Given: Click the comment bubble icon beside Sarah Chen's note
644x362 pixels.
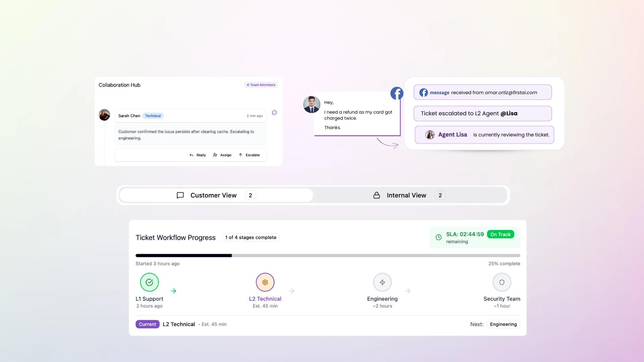Looking at the screenshot, I should click(274, 113).
